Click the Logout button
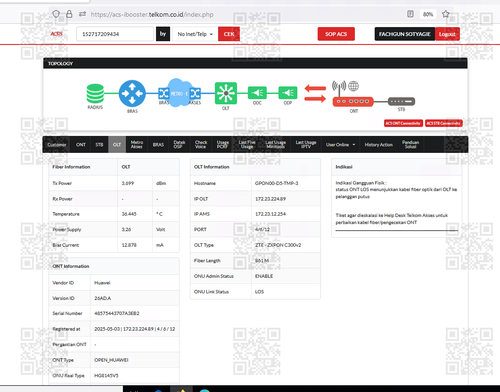The width and height of the screenshot is (500, 392). click(x=447, y=34)
